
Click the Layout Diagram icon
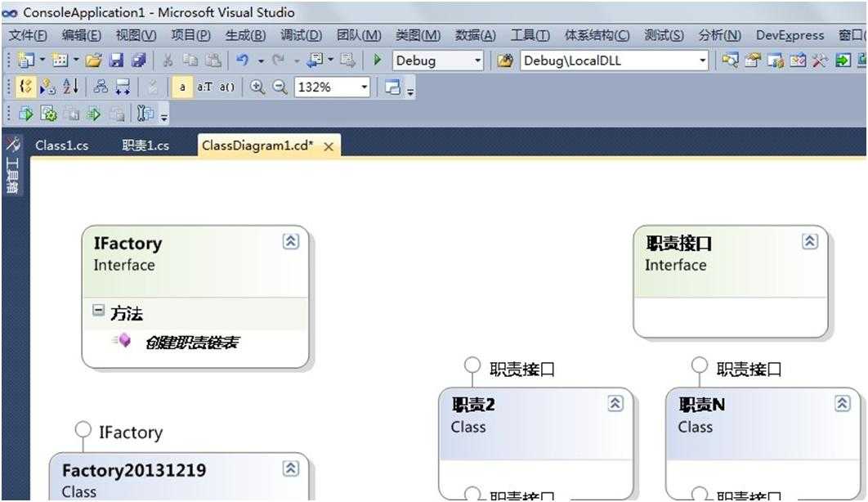[x=101, y=87]
